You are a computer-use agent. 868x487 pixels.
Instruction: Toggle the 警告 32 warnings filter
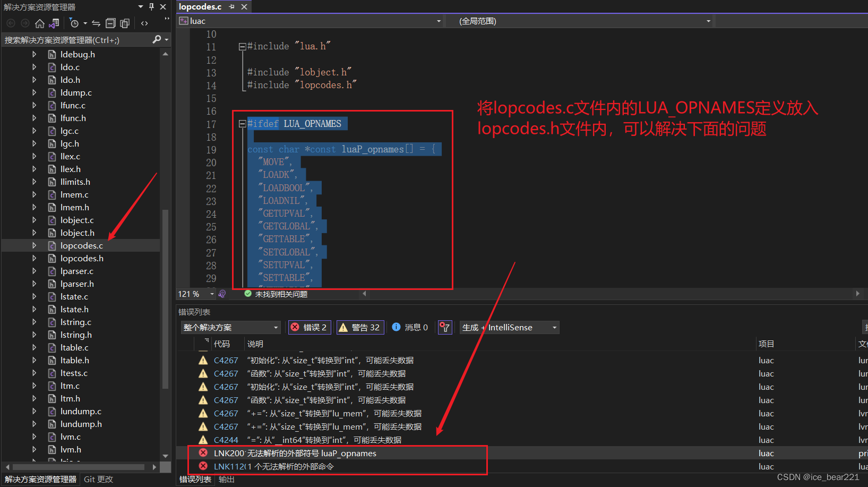(360, 328)
